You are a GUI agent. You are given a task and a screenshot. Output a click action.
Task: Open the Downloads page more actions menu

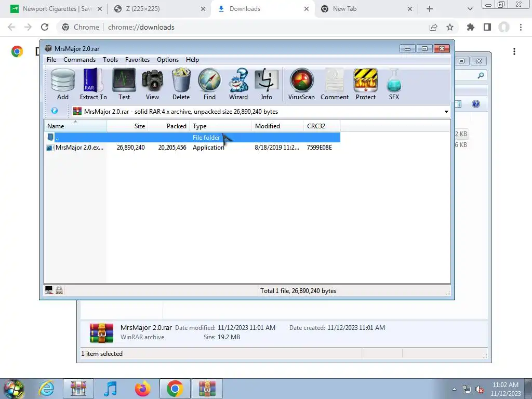point(514,51)
